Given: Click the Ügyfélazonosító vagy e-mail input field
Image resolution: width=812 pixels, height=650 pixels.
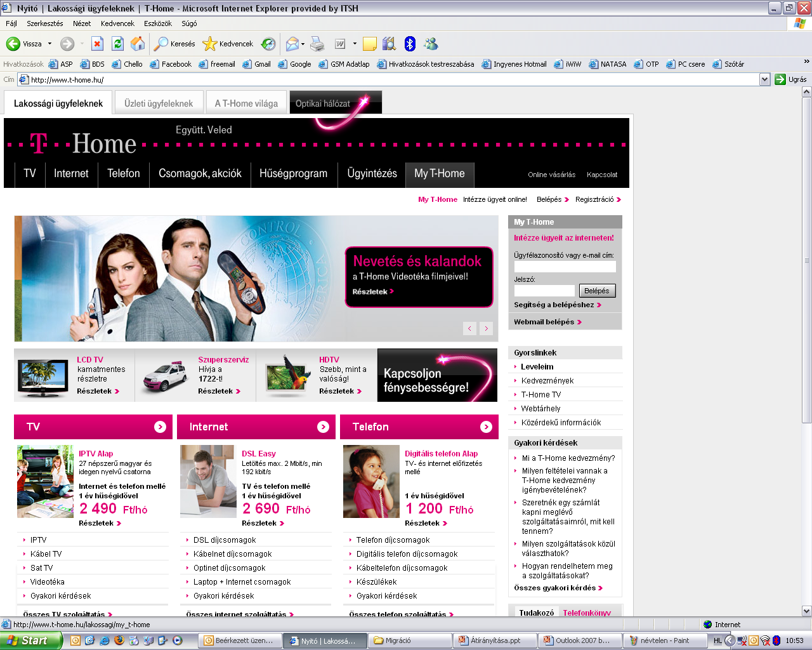Looking at the screenshot, I should (x=565, y=267).
